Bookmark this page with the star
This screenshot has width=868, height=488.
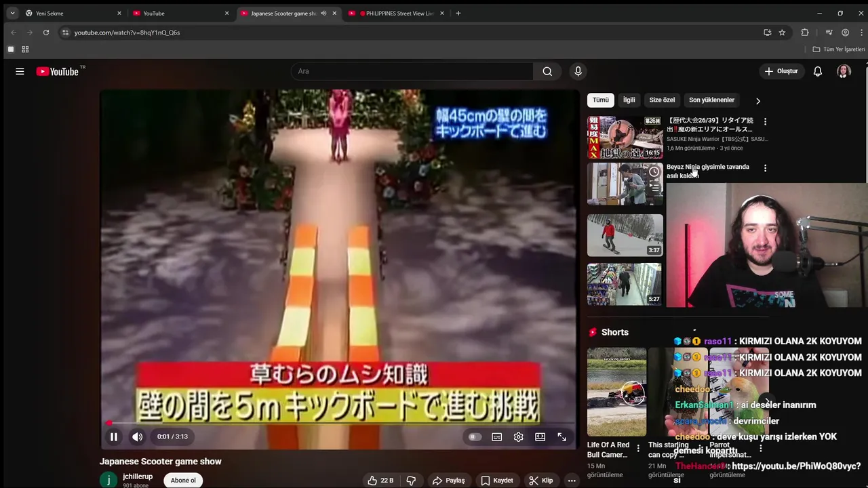click(782, 33)
